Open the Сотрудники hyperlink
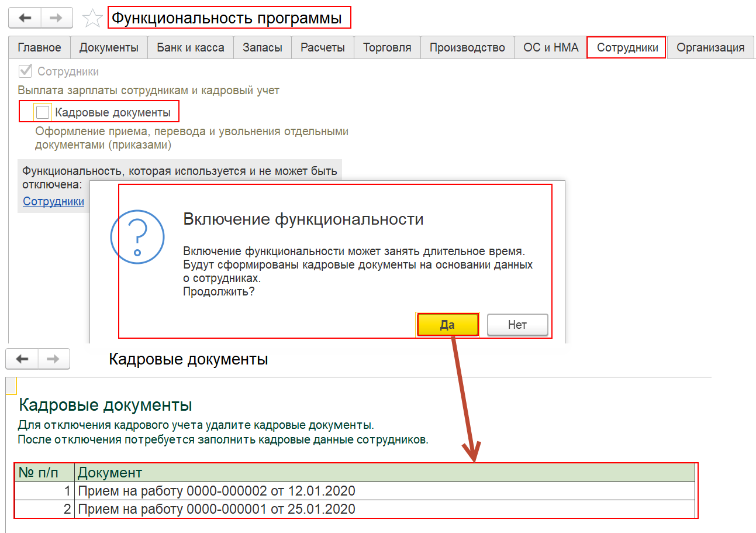 pos(54,201)
